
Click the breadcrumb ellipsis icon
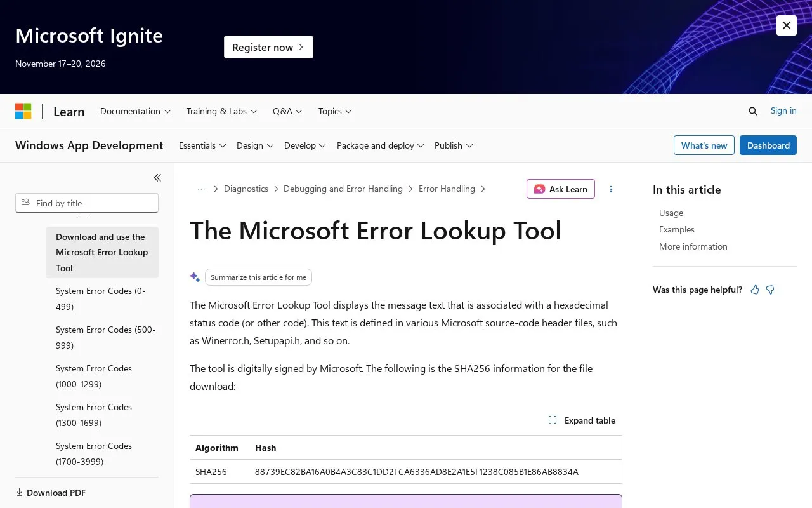point(201,189)
